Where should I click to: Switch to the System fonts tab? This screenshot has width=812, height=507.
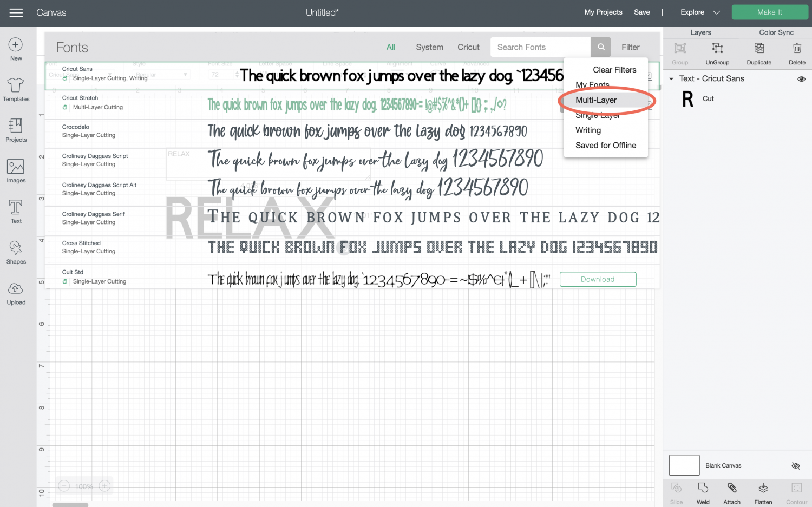pos(429,47)
